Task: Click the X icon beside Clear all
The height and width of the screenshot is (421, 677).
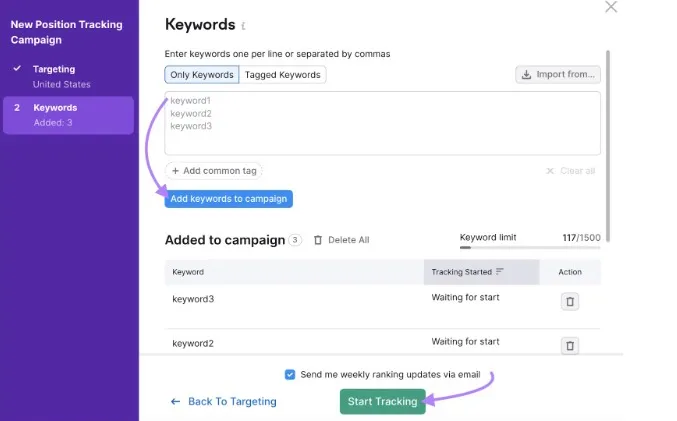Action: [x=550, y=171]
